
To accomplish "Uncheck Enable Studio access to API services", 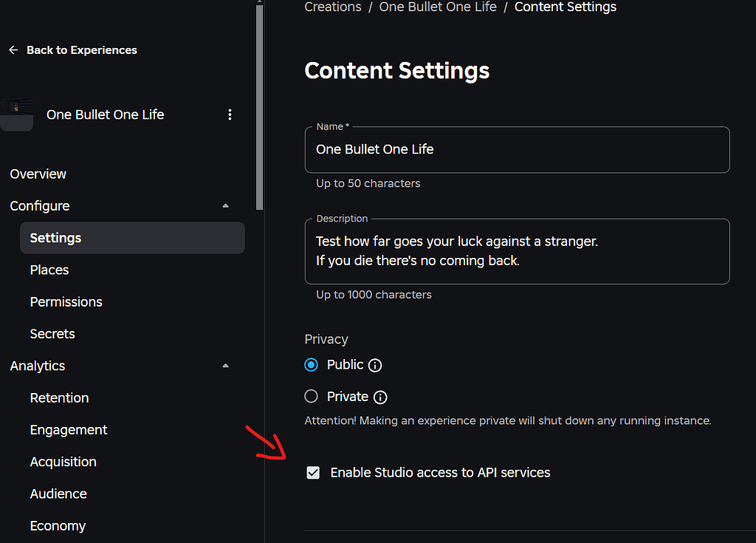I will coord(313,473).
